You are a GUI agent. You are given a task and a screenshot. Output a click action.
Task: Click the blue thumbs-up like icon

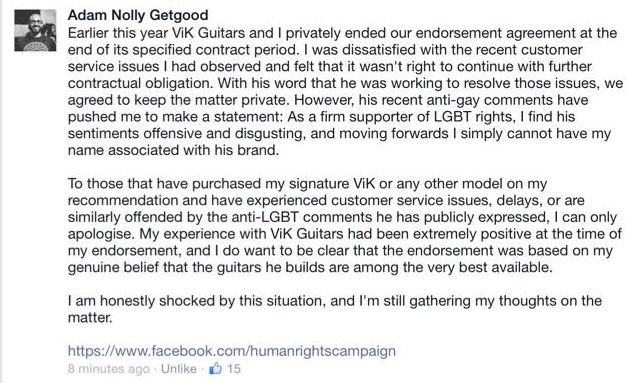(215, 368)
